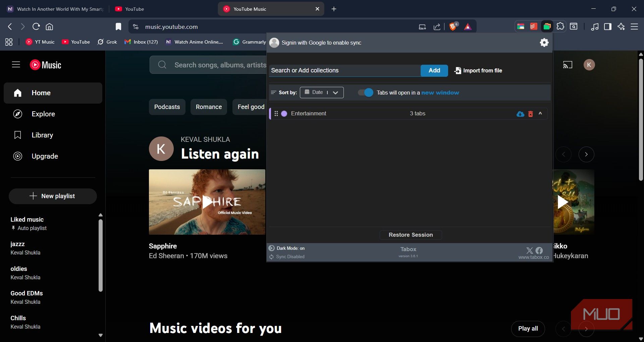The width and height of the screenshot is (644, 342).
Task: Collapse the Entertainment collection caret
Action: [x=540, y=114]
